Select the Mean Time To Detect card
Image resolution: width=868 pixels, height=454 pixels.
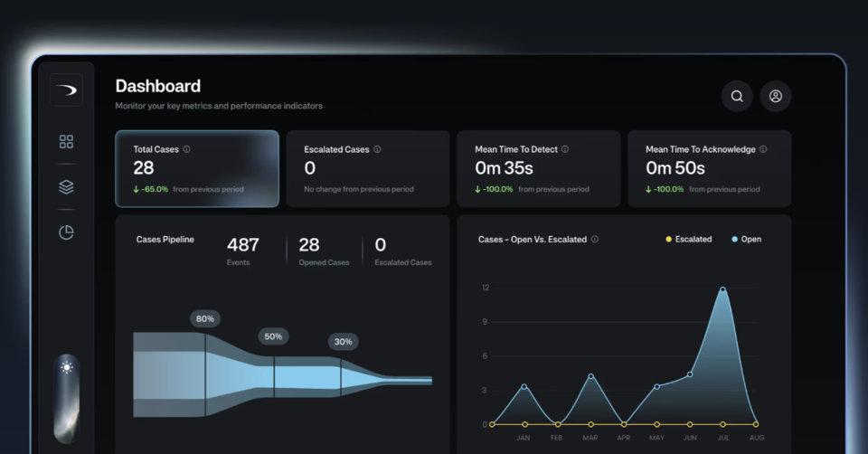(538, 168)
